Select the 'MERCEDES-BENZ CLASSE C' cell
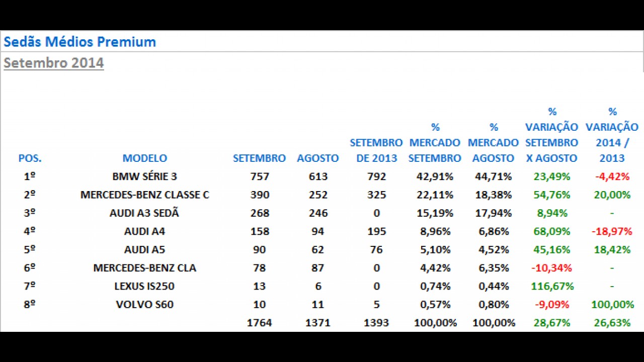This screenshot has height=362, width=644. (x=145, y=195)
